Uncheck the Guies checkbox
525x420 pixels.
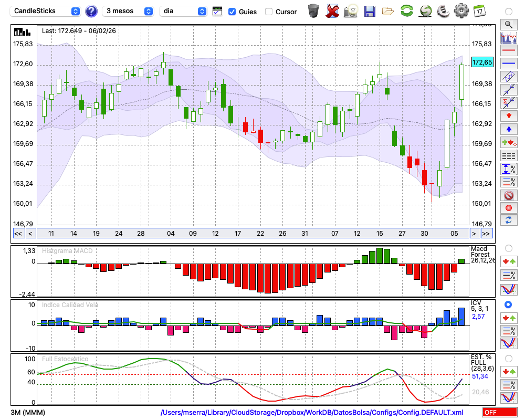(x=232, y=12)
